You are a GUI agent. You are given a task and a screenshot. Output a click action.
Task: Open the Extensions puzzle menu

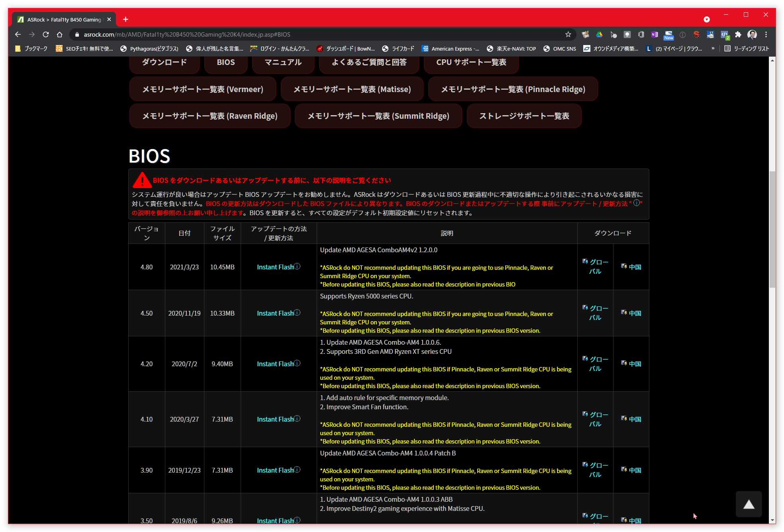[738, 35]
